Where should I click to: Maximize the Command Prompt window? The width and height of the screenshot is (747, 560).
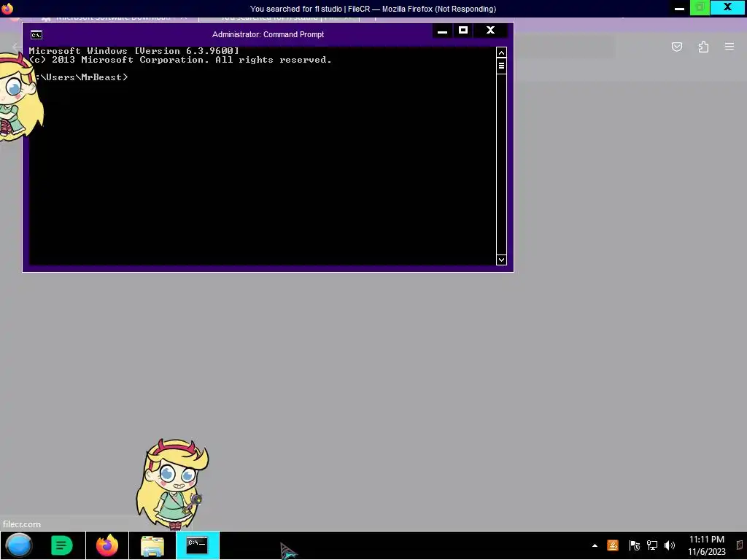[x=463, y=31]
